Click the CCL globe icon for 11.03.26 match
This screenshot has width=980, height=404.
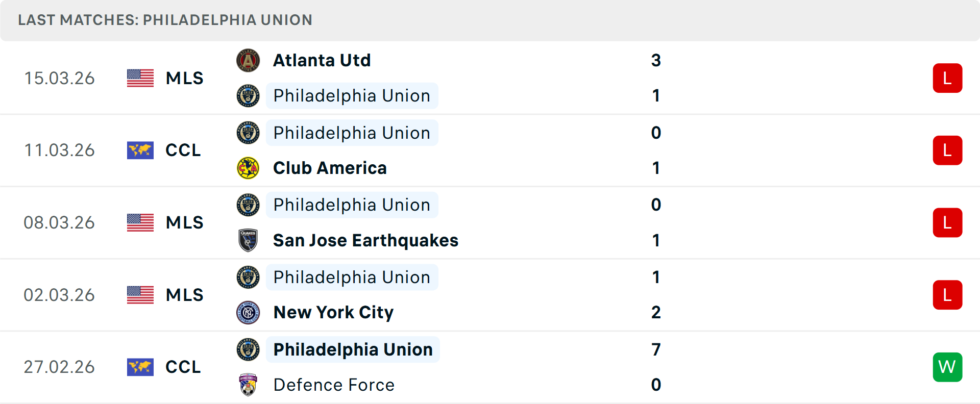click(x=140, y=150)
